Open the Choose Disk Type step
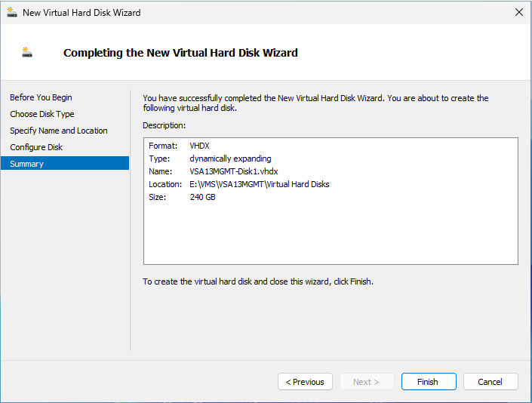Viewport: 532px width, 403px height. pyautogui.click(x=42, y=114)
